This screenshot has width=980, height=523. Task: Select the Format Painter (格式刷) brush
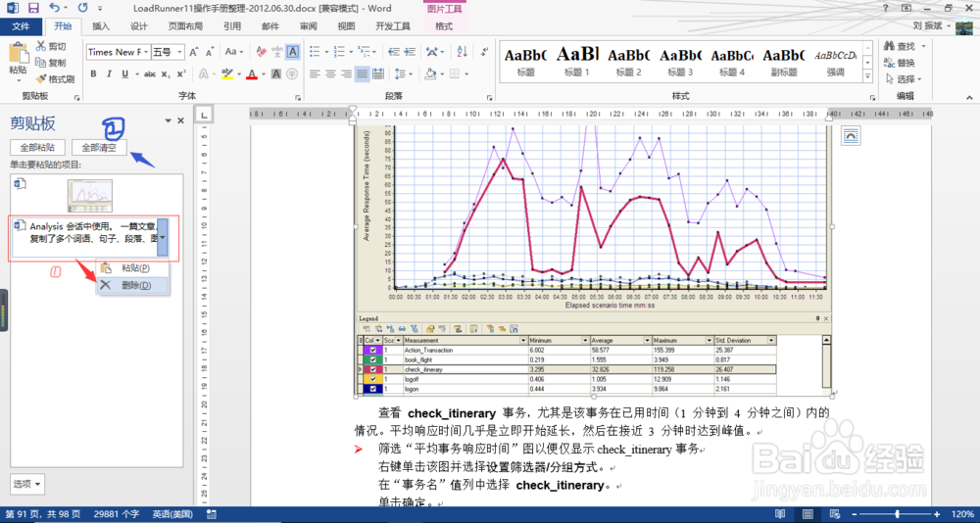(x=55, y=79)
